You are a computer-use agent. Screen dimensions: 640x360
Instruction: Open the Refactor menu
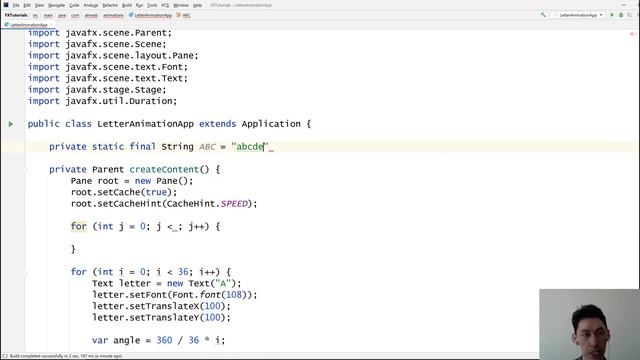click(x=110, y=5)
